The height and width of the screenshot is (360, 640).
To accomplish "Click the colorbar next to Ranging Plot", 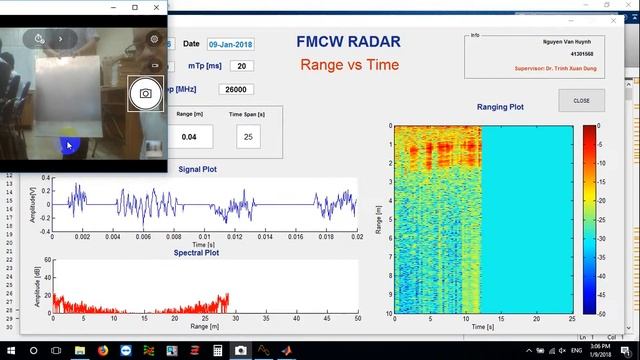I will click(x=589, y=220).
